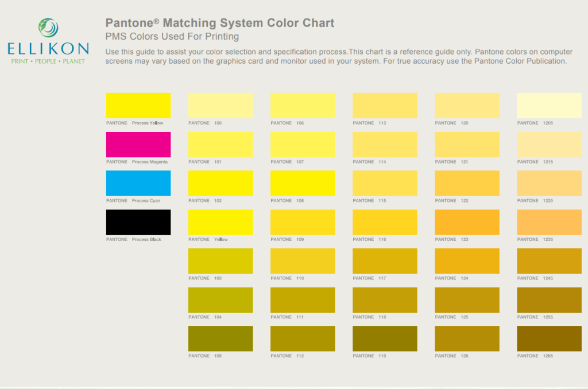Click the Ellikon logo
The height and width of the screenshot is (389, 588).
coord(48,41)
